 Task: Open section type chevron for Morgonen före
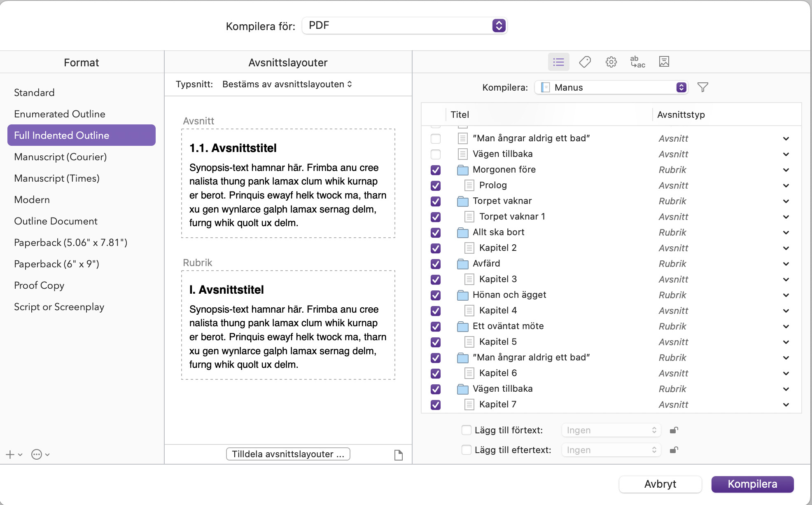(x=786, y=170)
